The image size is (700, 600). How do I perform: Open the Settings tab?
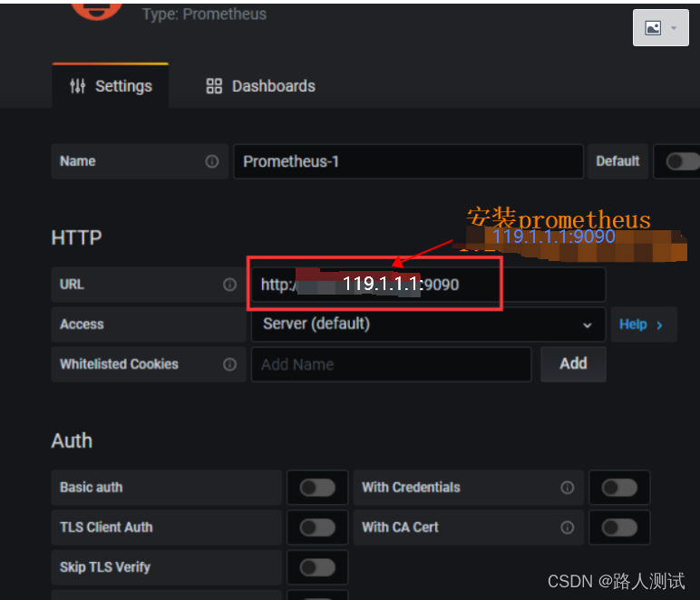tap(111, 86)
